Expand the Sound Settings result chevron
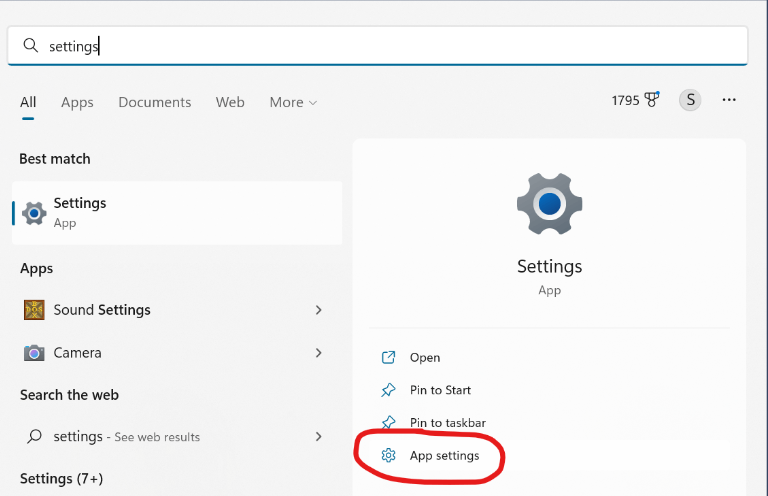Screen dimensions: 768x496 pyautogui.click(x=318, y=310)
